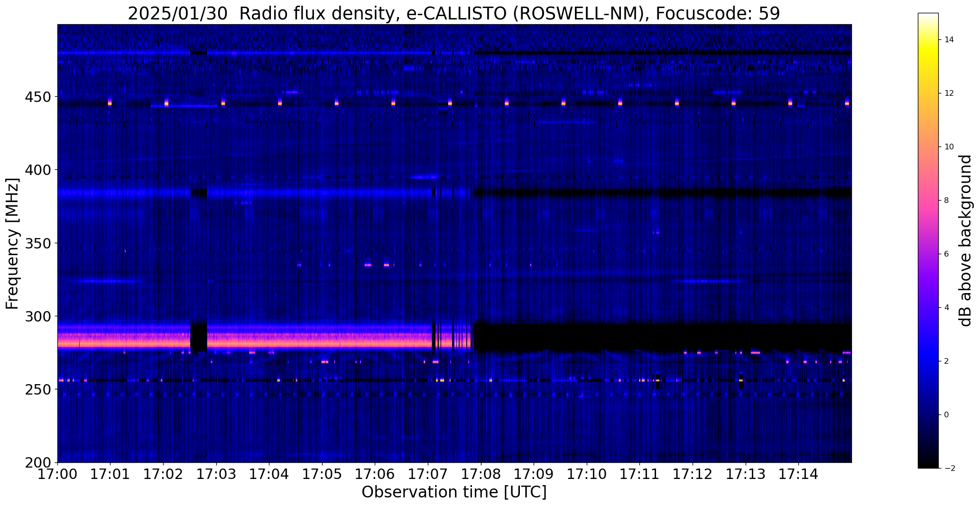This screenshot has width=980, height=506.
Task: Click the 'Observation time [UTC]' axis label
Action: click(454, 492)
